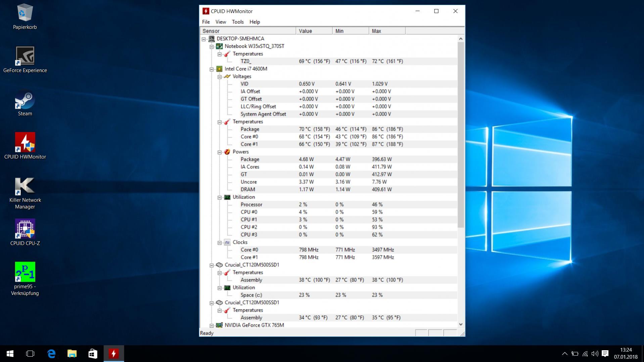The height and width of the screenshot is (362, 644).
Task: Show hidden system tray icons
Action: pos(565,354)
